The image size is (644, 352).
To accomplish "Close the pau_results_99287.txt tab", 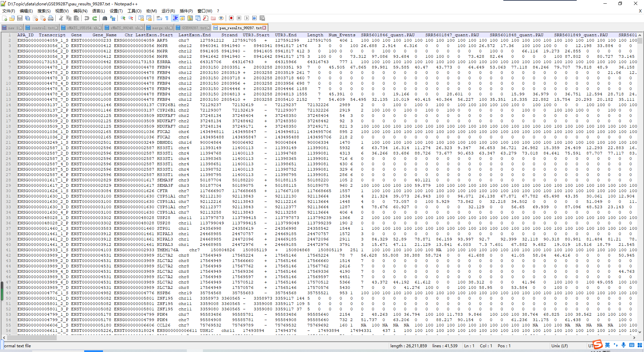I will pyautogui.click(x=264, y=28).
